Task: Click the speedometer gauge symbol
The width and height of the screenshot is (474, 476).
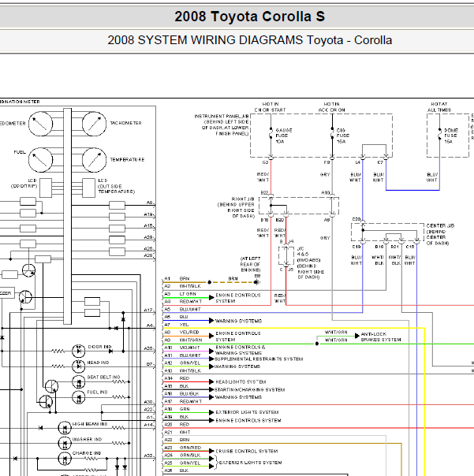Action: point(41,124)
